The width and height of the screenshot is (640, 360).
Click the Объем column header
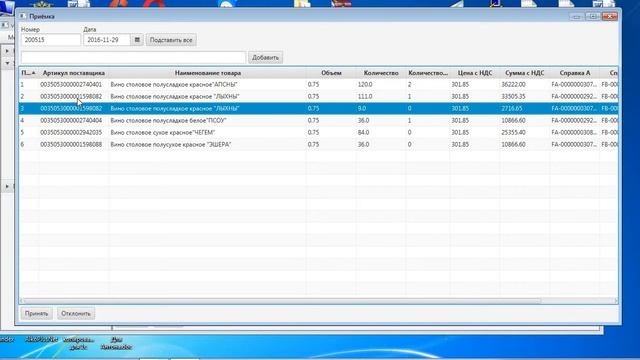click(x=331, y=73)
